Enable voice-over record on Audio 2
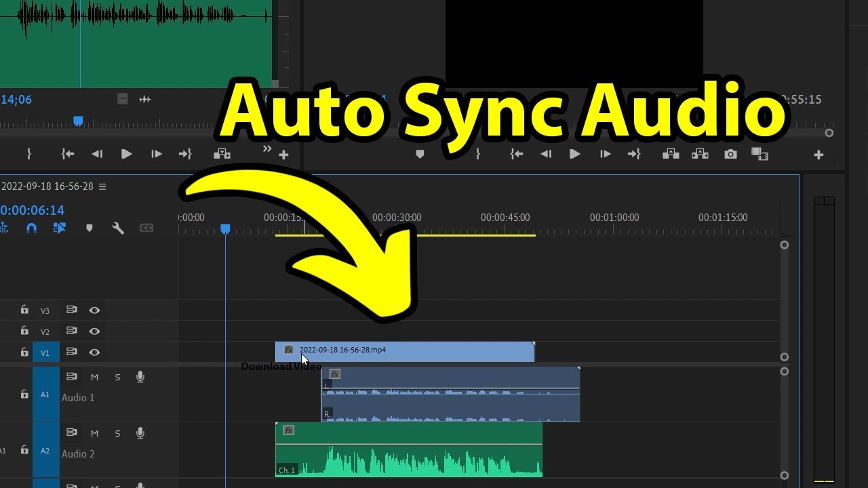This screenshot has width=868, height=488. point(140,433)
